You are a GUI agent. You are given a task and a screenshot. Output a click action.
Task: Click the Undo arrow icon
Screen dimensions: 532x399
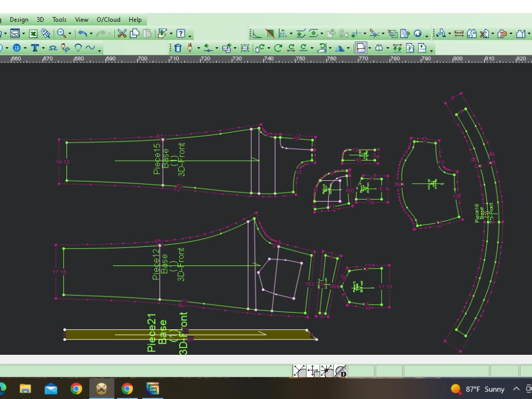tap(82, 34)
